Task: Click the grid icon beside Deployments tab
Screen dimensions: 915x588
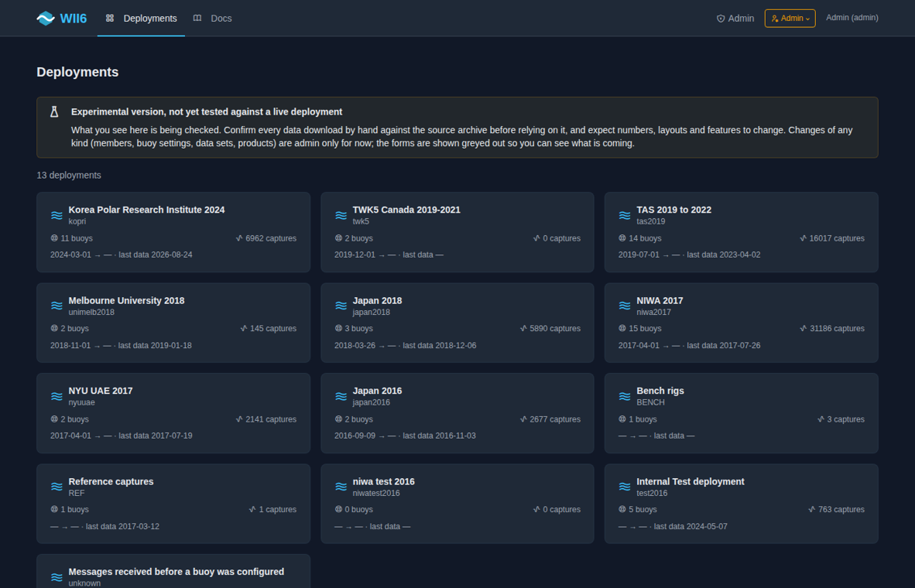Action: click(110, 18)
